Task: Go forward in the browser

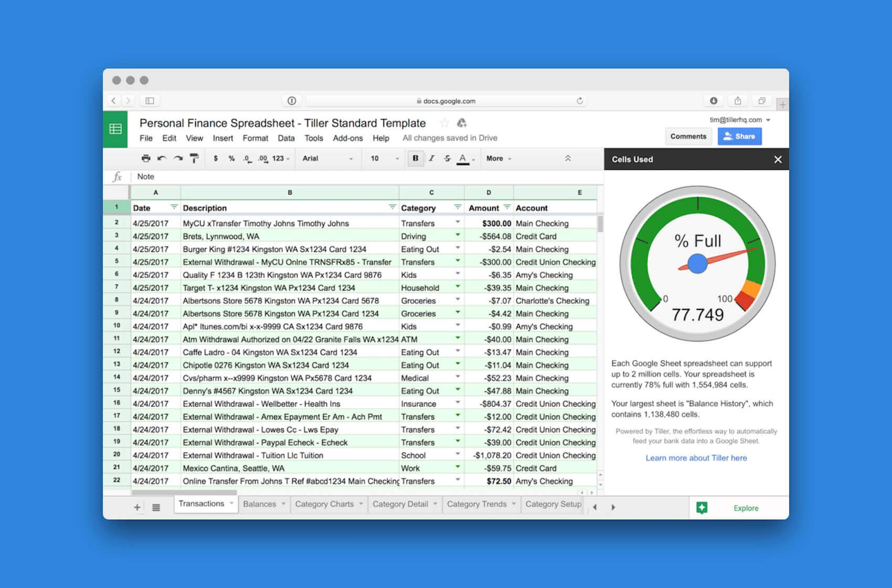Action: [x=128, y=101]
